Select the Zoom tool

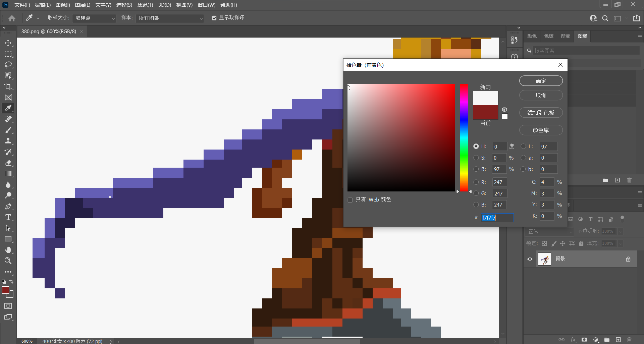pos(8,261)
